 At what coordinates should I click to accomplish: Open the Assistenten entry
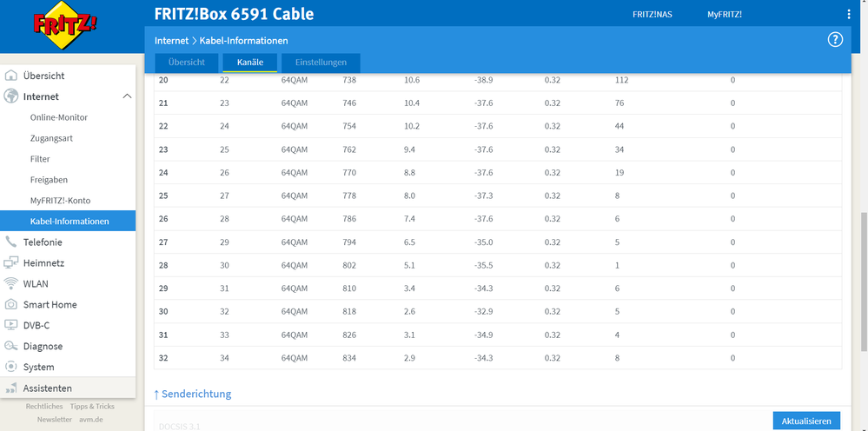48,388
